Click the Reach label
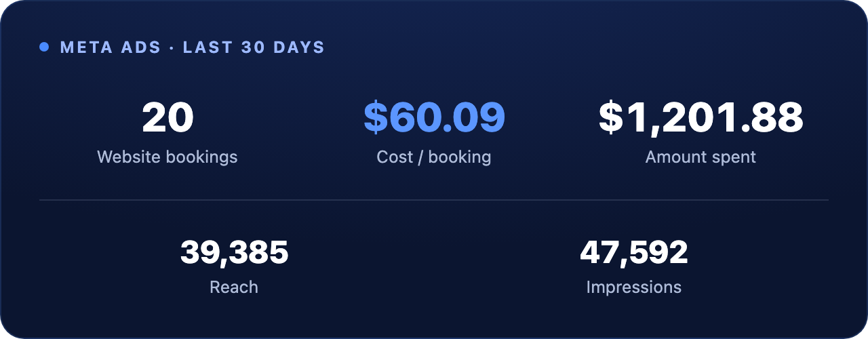Image resolution: width=868 pixels, height=339 pixels. (x=234, y=287)
